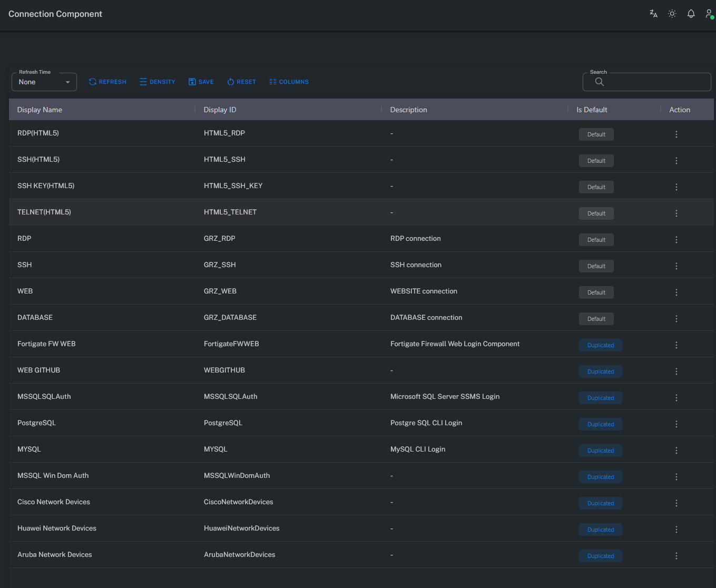Open three-dot menu for DATABASE row
This screenshot has height=588, width=716.
(x=676, y=319)
